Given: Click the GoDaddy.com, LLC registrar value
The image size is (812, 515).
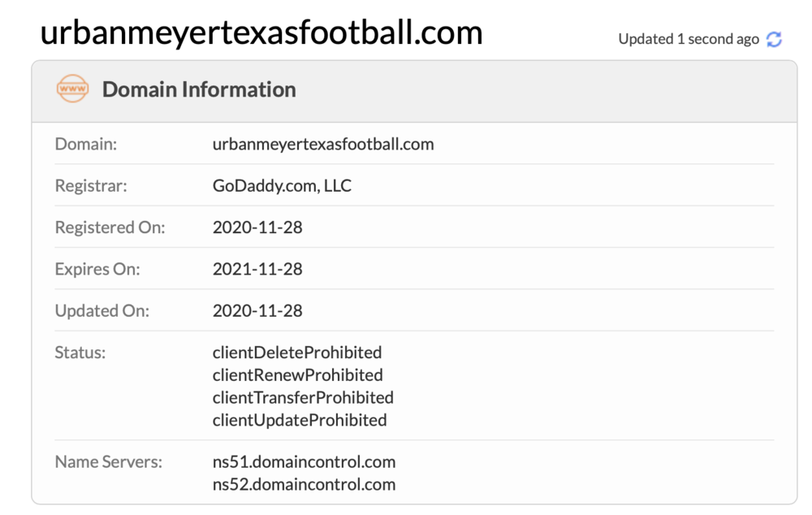Looking at the screenshot, I should [282, 186].
